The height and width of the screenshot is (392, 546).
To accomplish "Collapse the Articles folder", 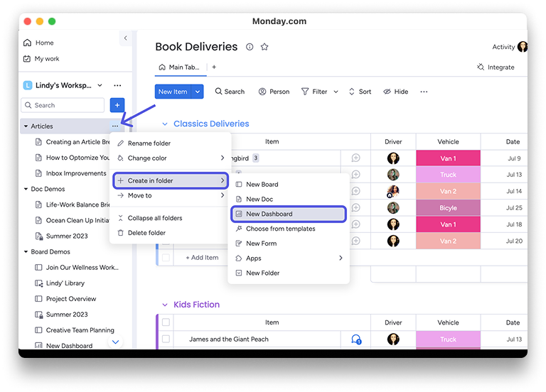I will pos(26,126).
